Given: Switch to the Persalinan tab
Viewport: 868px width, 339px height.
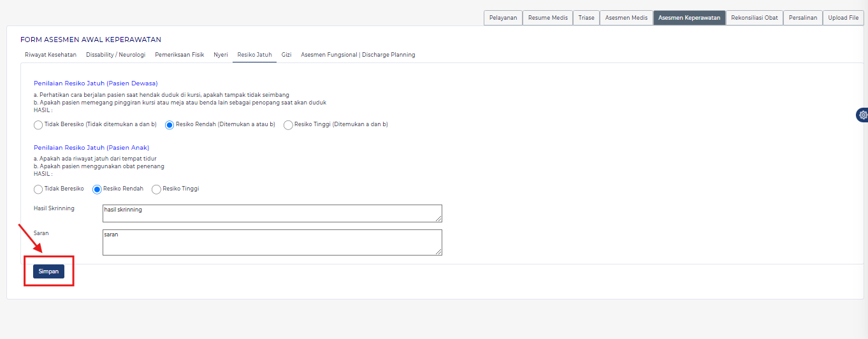Looking at the screenshot, I should click(x=802, y=18).
